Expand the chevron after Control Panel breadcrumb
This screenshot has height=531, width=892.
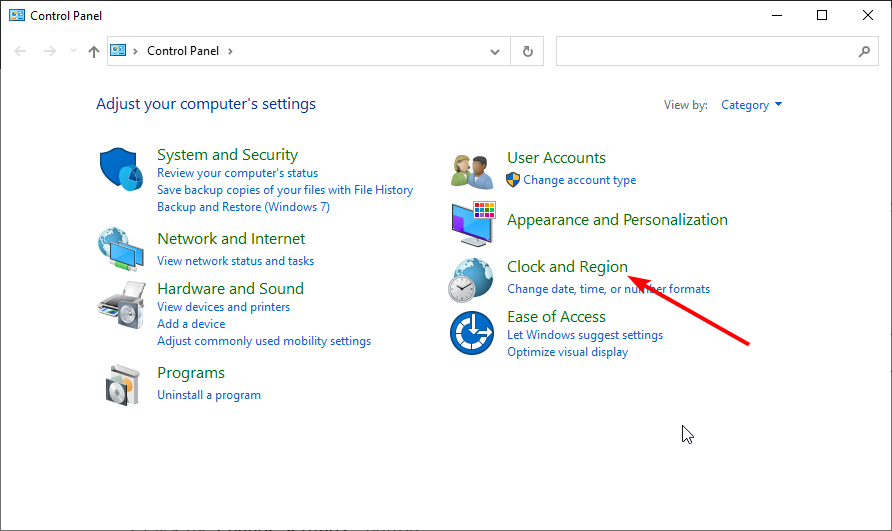230,51
